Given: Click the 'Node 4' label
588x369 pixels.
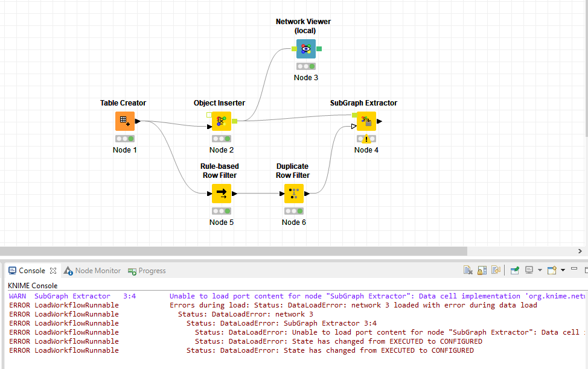Looking at the screenshot, I should pos(366,150).
